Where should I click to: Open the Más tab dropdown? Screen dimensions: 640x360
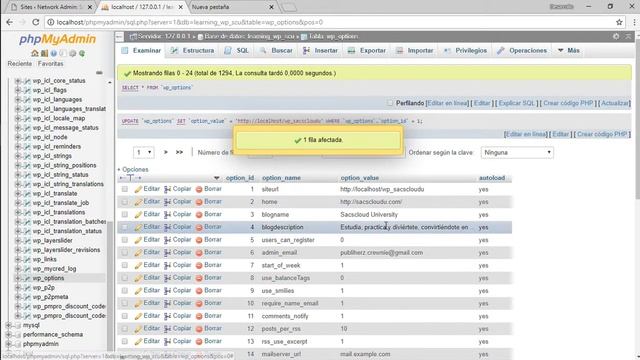click(x=569, y=50)
